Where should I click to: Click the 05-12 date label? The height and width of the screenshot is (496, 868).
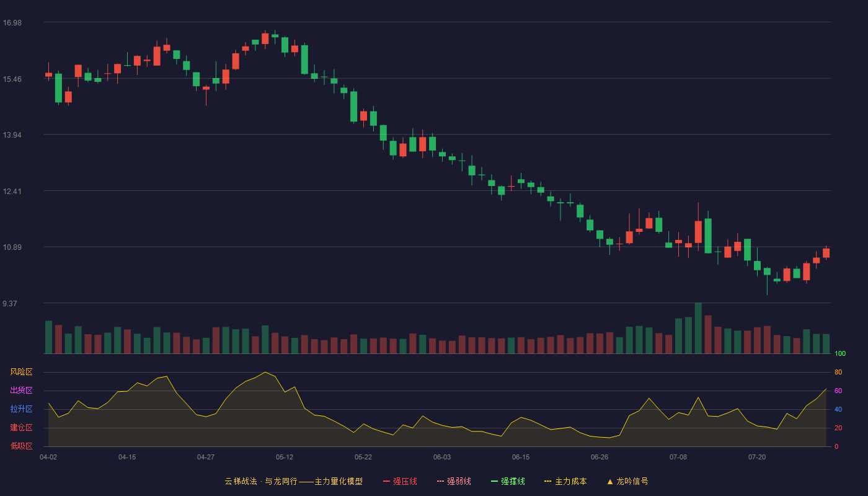(x=285, y=457)
